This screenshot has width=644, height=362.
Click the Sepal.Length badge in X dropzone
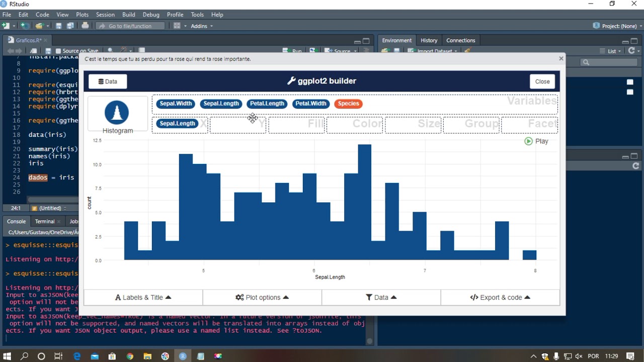click(x=177, y=123)
